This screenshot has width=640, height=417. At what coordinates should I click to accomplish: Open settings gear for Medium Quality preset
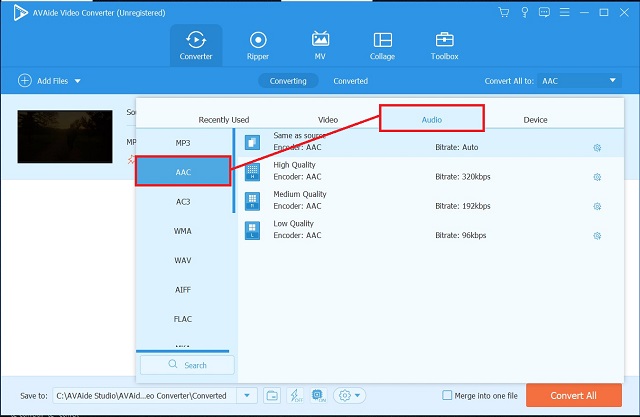(597, 206)
